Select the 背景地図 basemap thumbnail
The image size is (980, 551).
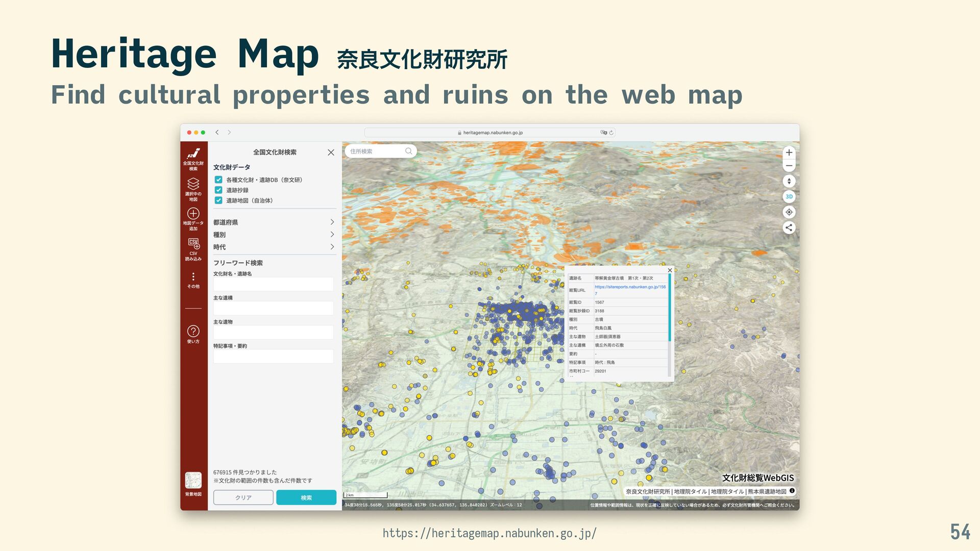(193, 481)
